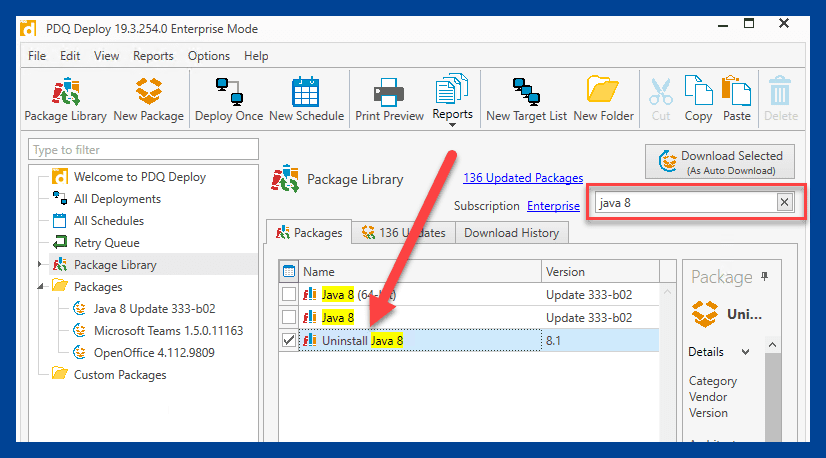The width and height of the screenshot is (826, 458).
Task: Open the File menu
Action: [37, 56]
